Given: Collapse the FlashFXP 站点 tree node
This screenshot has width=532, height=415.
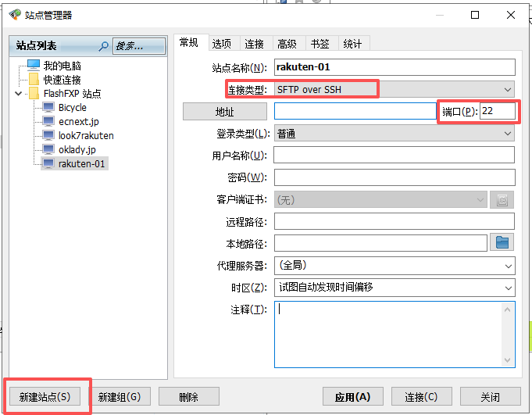Looking at the screenshot, I should tap(19, 93).
